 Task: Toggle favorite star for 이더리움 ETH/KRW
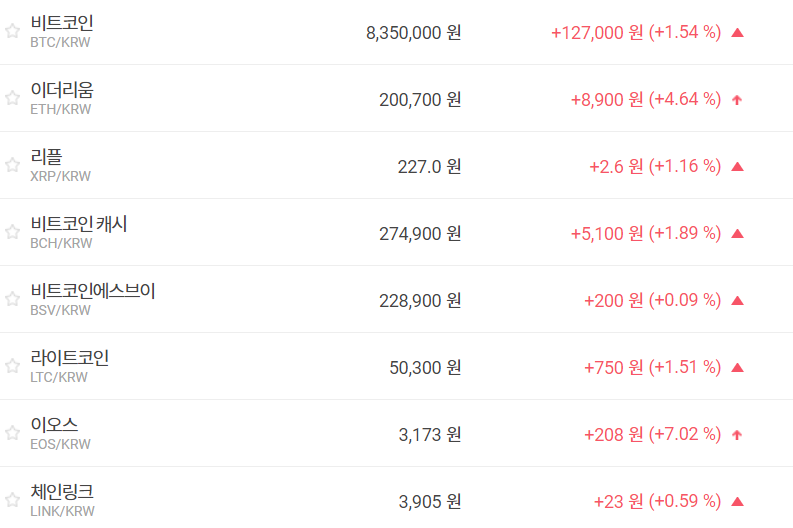pyautogui.click(x=12, y=98)
